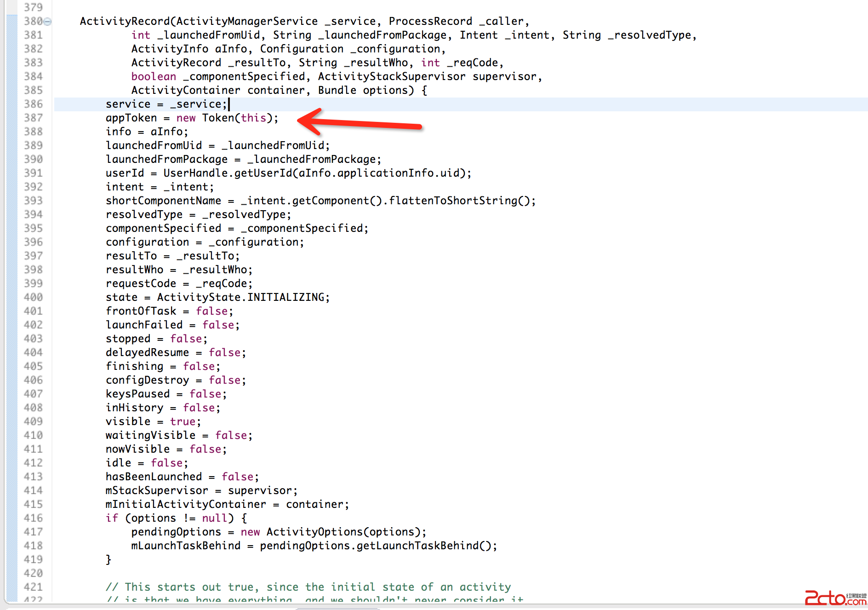
Task: Click line number 420 in the gutter
Action: [33, 573]
